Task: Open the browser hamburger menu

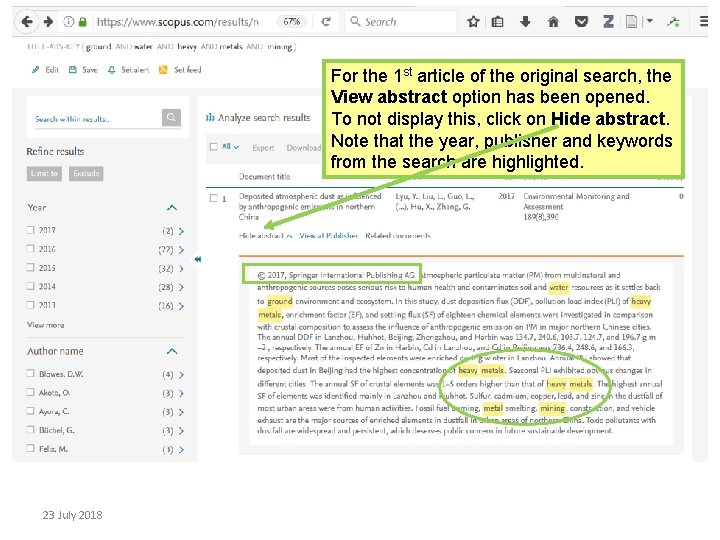Action: pyautogui.click(x=703, y=22)
